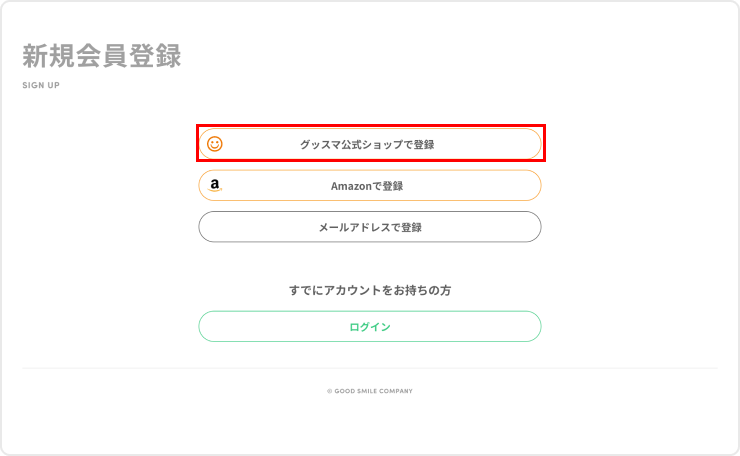Viewport: 740px width, 456px height.
Task: Click the すでにアカウントをお持ちの方 text
Action: pyautogui.click(x=369, y=290)
